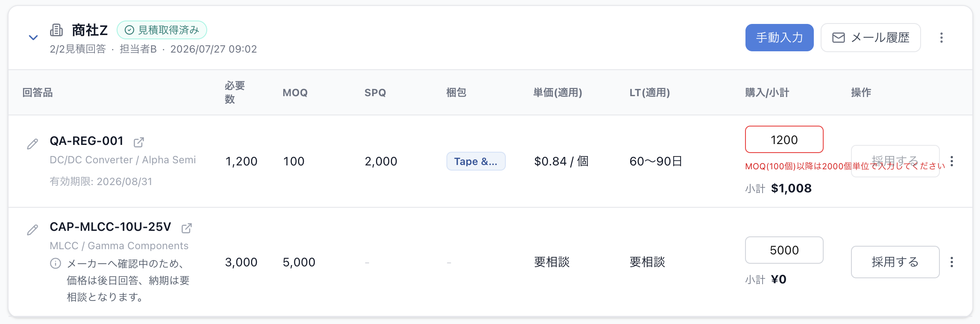Click 採用する for CAP-MLCC-10U-25V
The height and width of the screenshot is (324, 980).
tap(895, 262)
